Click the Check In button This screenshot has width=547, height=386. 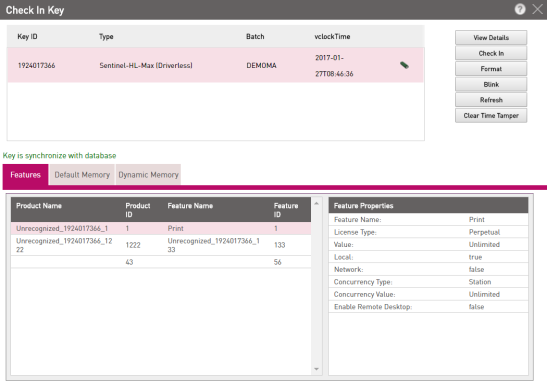click(x=491, y=53)
